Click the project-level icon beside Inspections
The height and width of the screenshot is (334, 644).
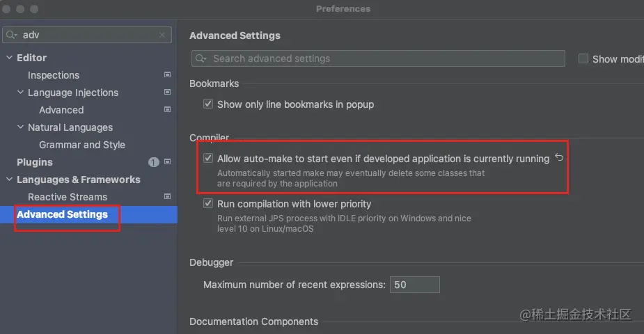click(x=167, y=74)
